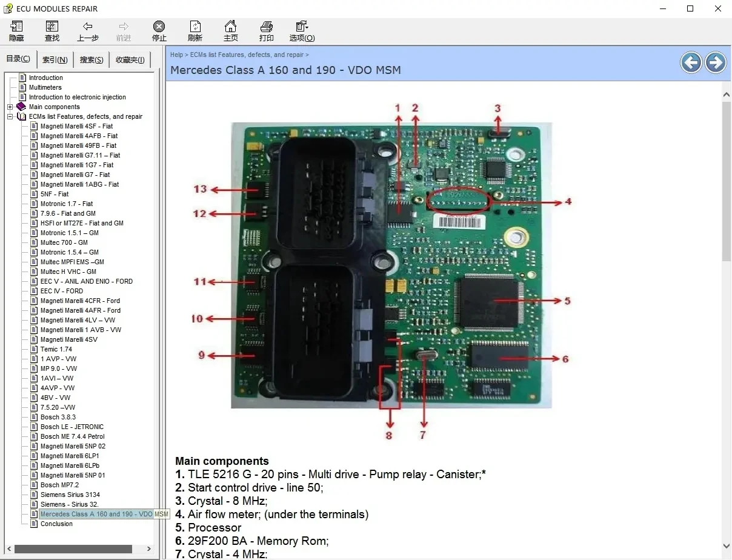Image resolution: width=732 pixels, height=560 pixels.
Task: Click the page icon beside 4BV - VW
Action: pos(35,398)
